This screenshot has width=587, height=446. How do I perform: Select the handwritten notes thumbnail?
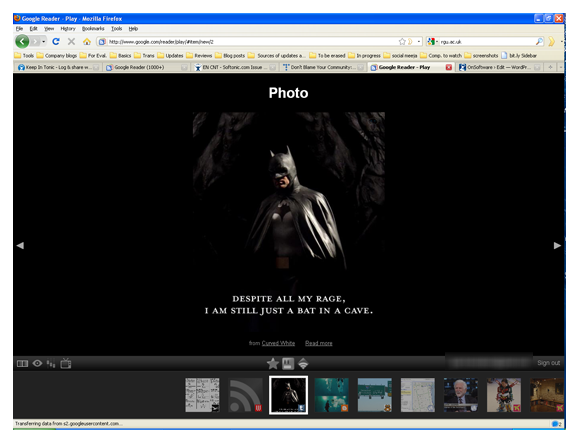(x=202, y=395)
